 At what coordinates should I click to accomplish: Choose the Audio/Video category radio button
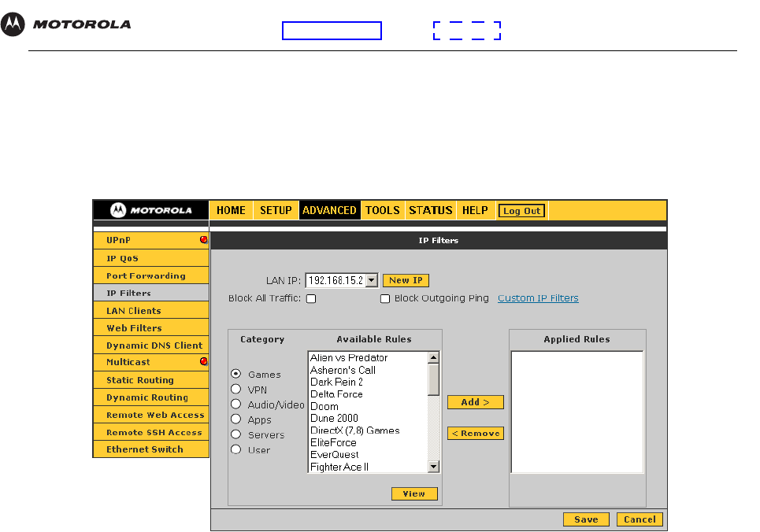[x=236, y=404]
